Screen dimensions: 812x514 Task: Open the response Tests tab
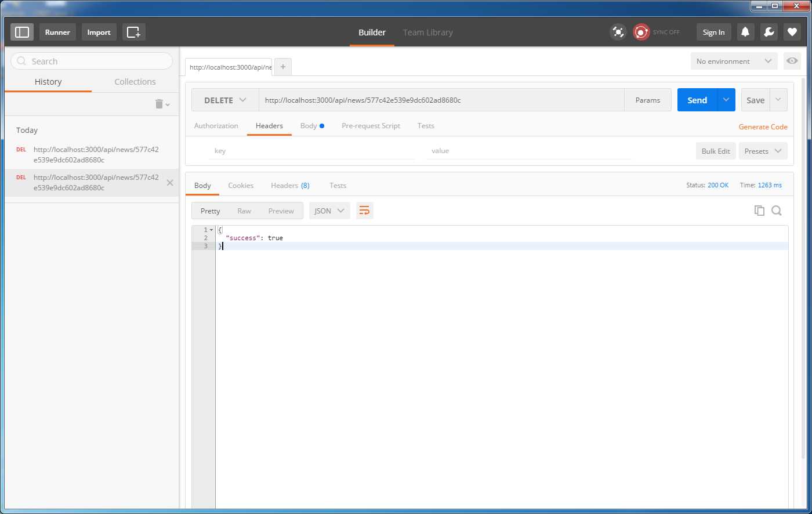point(338,186)
